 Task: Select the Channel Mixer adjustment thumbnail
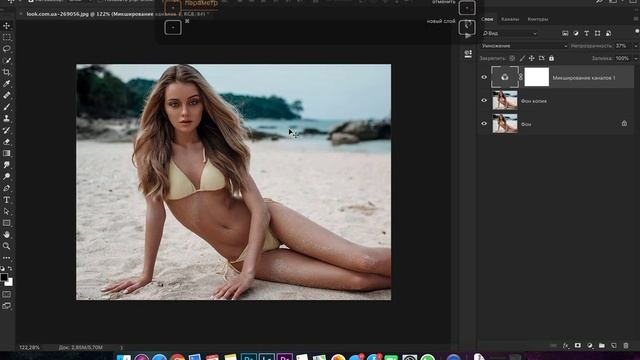(x=505, y=77)
